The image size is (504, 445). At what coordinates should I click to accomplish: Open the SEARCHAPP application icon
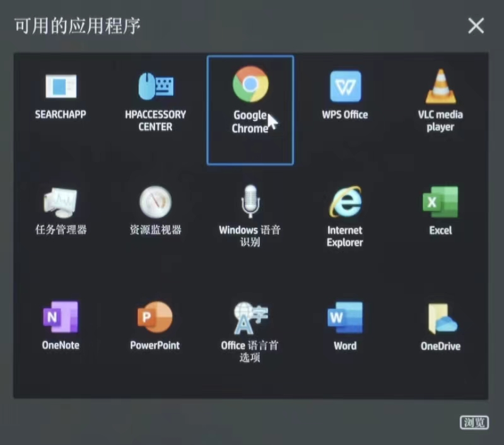[x=61, y=86]
